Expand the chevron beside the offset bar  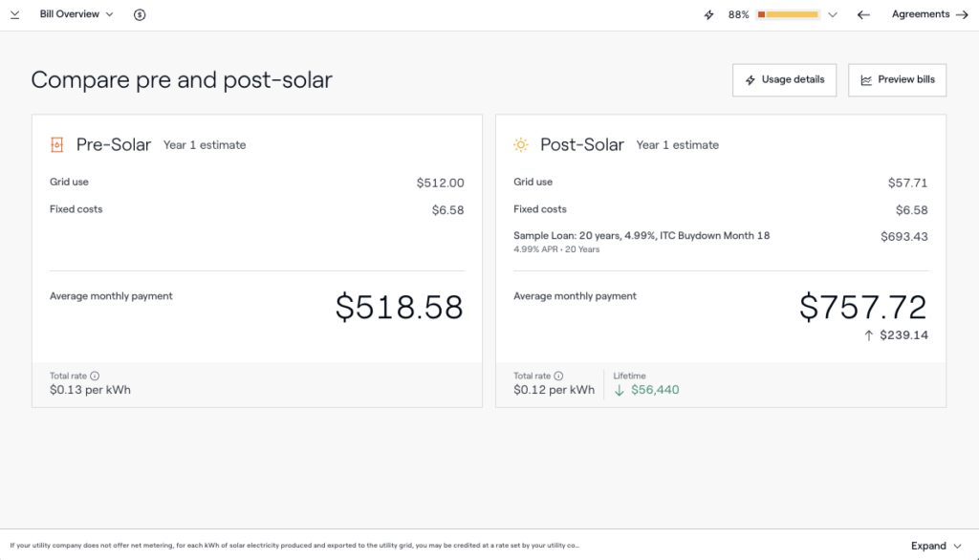click(833, 14)
